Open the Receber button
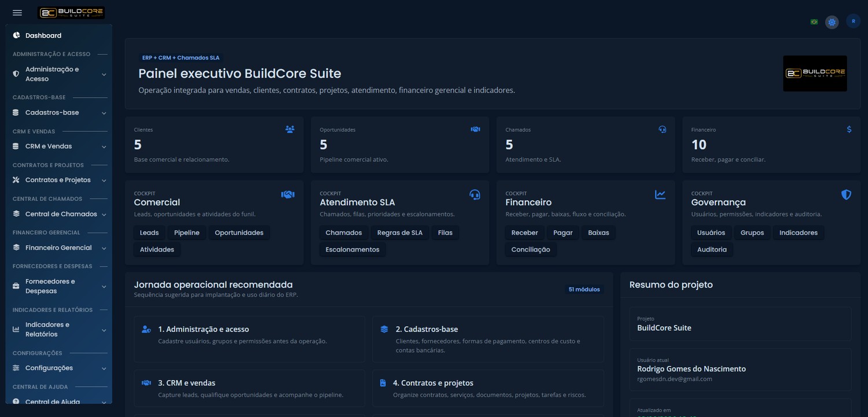 click(x=525, y=233)
